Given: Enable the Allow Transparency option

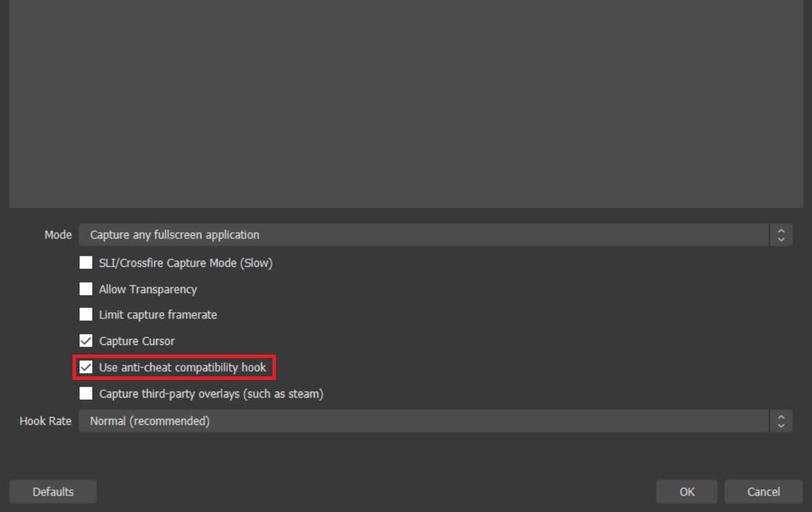Looking at the screenshot, I should [86, 289].
